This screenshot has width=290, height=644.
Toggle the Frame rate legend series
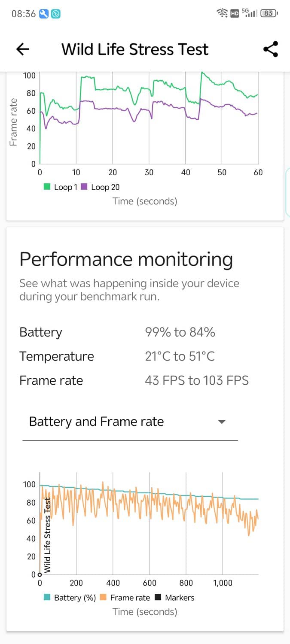(125, 598)
